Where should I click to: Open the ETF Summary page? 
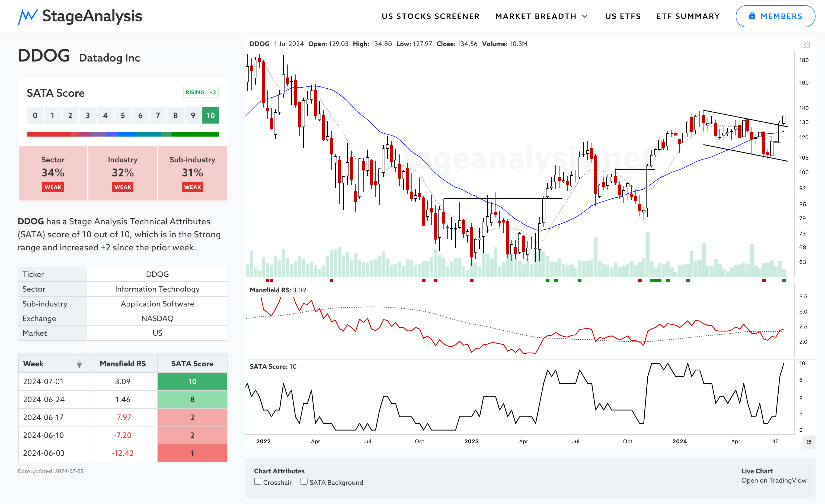pyautogui.click(x=688, y=16)
